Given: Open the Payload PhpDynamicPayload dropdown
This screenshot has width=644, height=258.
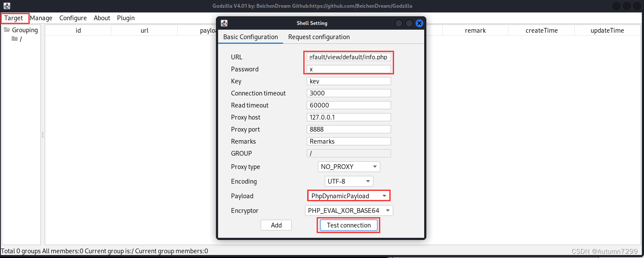Looking at the screenshot, I should point(349,196).
